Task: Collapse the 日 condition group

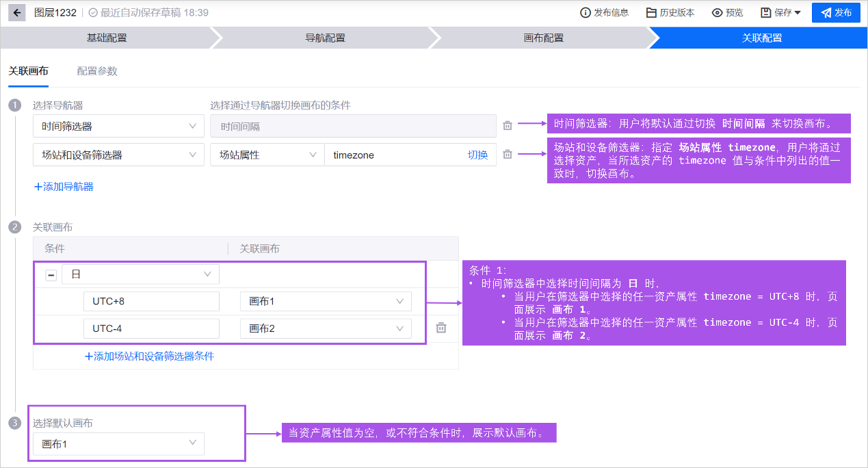Action: (51, 275)
